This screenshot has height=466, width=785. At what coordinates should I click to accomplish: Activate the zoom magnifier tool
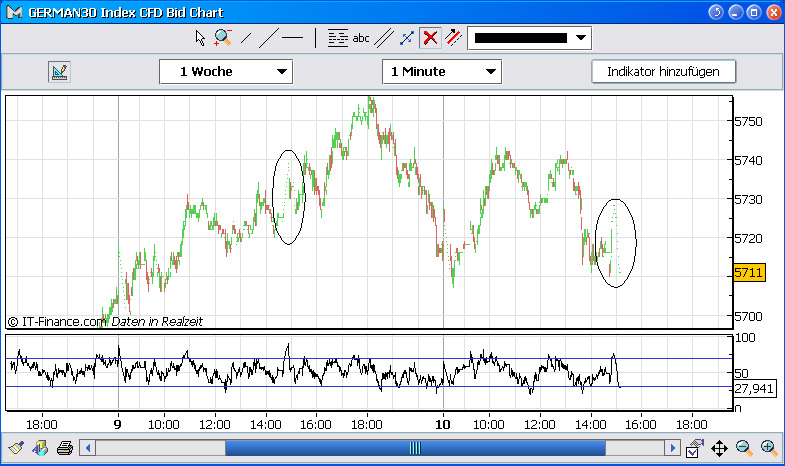222,38
